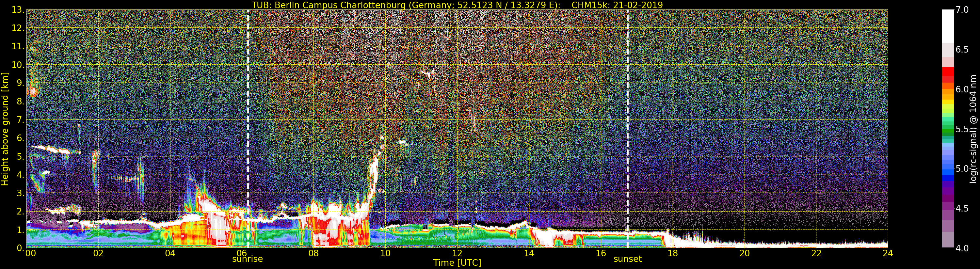Image resolution: width=980 pixels, height=269 pixels.
Task: Click the "18" tick on the time axis
Action: (x=673, y=253)
